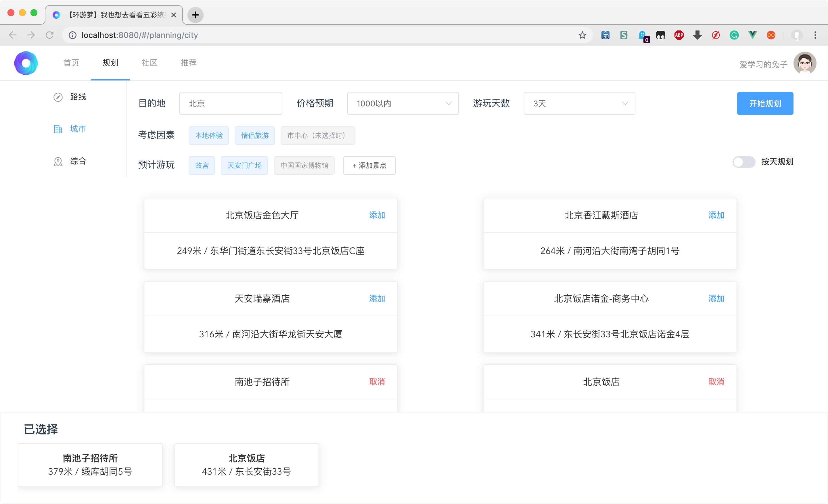Expand the 游玩天数 dropdown
The width and height of the screenshot is (828, 504).
click(x=579, y=103)
